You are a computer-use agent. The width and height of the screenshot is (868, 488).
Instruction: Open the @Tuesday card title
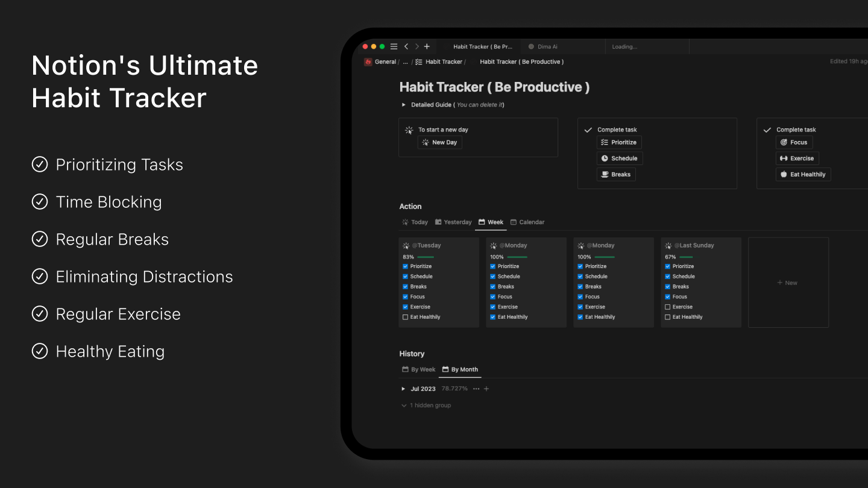[x=427, y=245]
